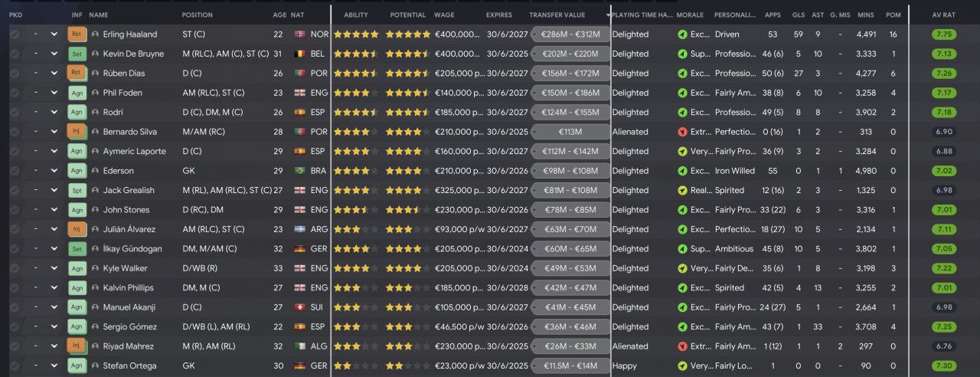Click Rúben Dias's Rst status badge
This screenshot has height=377, width=980.
(x=77, y=74)
